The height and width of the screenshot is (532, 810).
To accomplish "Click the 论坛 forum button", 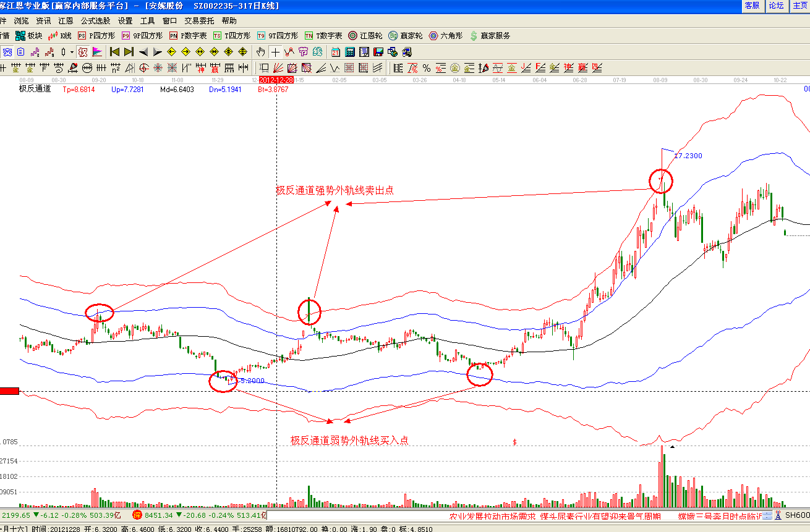I will pos(775,6).
